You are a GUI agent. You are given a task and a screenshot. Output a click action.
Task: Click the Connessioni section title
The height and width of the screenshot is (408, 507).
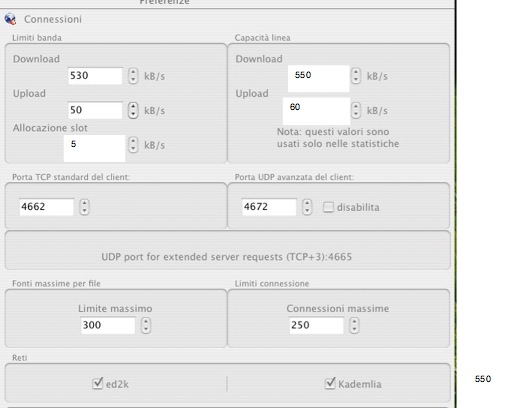click(53, 19)
